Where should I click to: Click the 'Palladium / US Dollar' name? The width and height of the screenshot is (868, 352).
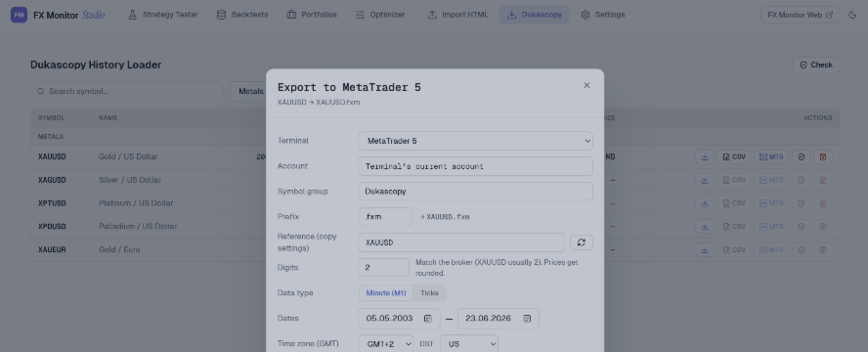click(x=138, y=227)
